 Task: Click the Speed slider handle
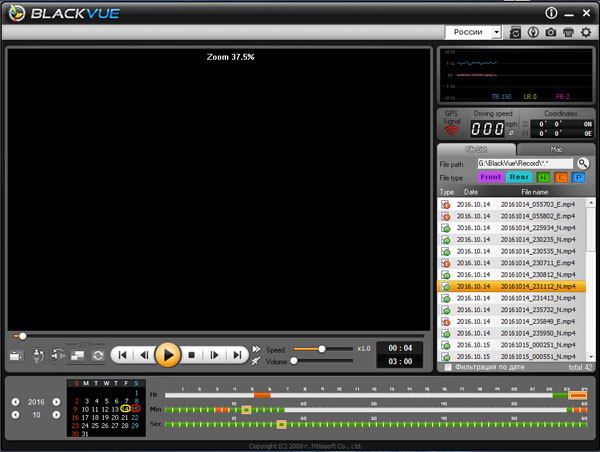point(322,349)
